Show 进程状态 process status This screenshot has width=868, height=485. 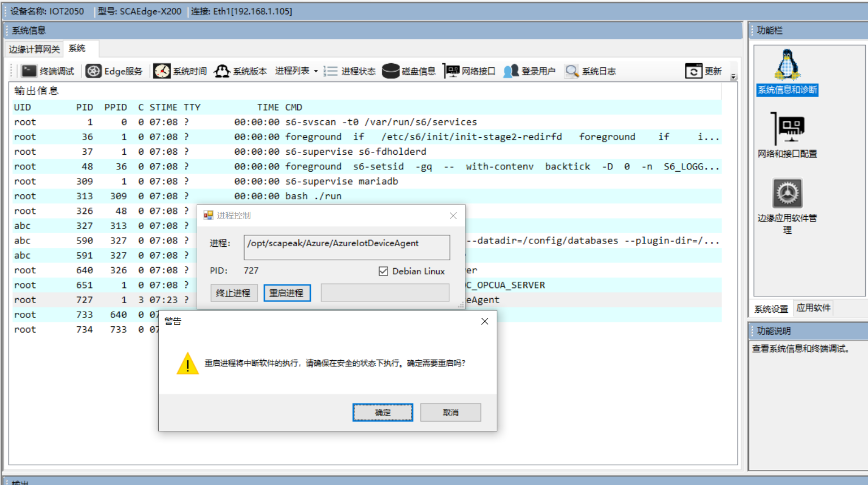pos(350,71)
